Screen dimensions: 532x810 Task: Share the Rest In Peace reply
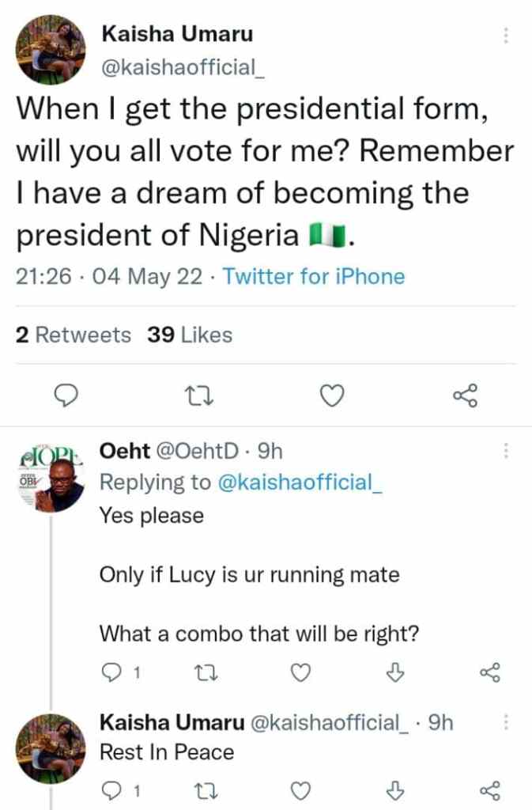click(490, 789)
